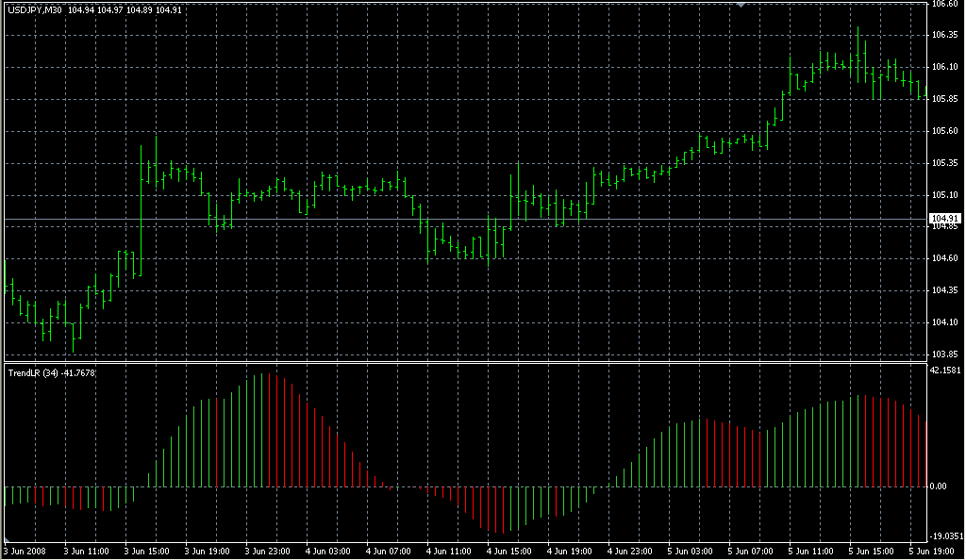Screen dimensions: 966x560
Task: Click the 105.85 price scale label
Action: pyautogui.click(x=944, y=99)
